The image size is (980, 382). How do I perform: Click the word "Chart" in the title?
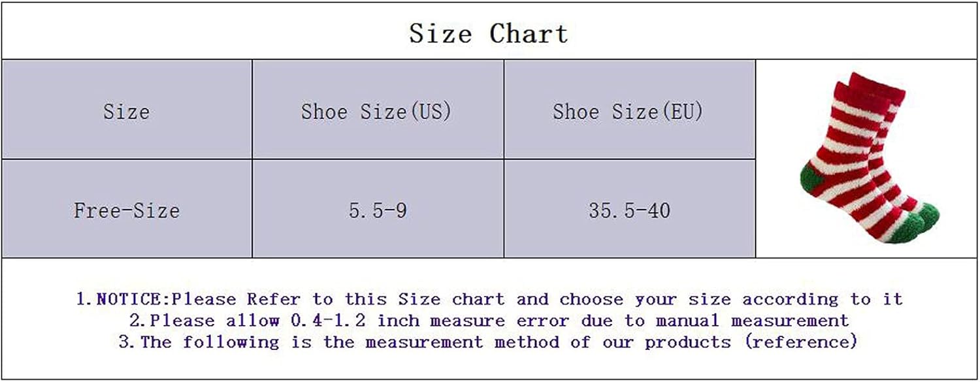pyautogui.click(x=529, y=33)
